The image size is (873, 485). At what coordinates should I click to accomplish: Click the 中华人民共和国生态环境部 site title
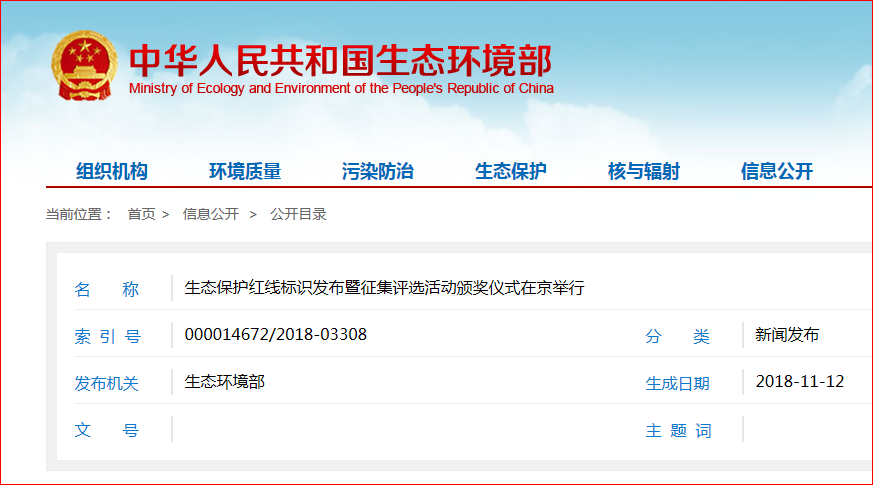point(340,60)
